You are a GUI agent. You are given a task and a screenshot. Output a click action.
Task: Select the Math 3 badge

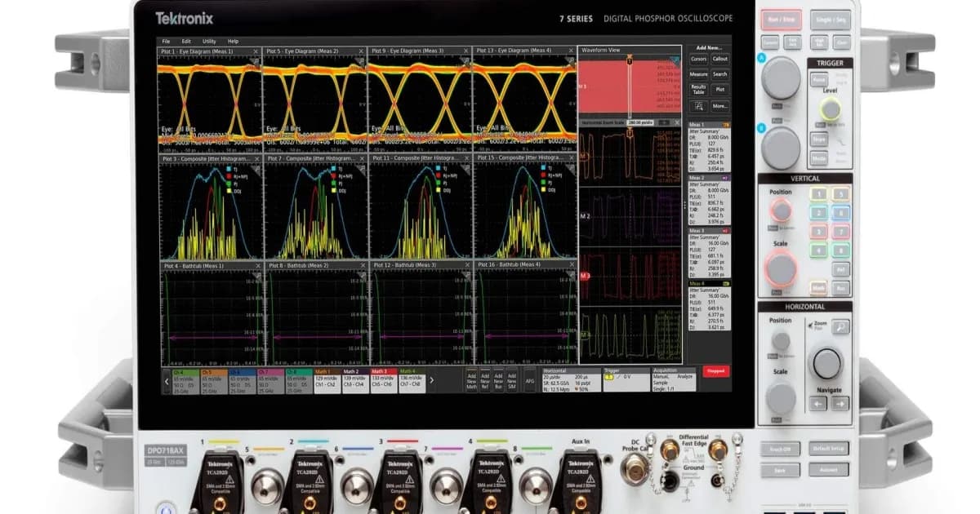point(383,381)
